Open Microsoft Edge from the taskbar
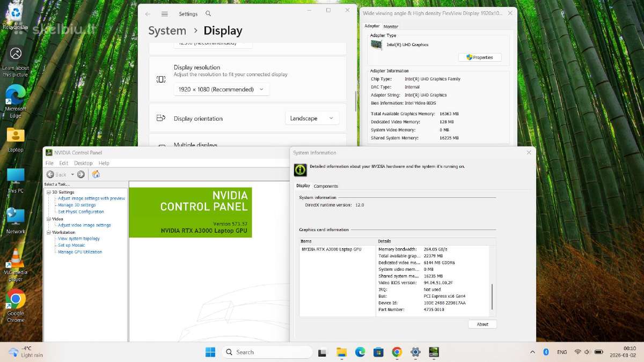644x362 pixels. click(360, 352)
